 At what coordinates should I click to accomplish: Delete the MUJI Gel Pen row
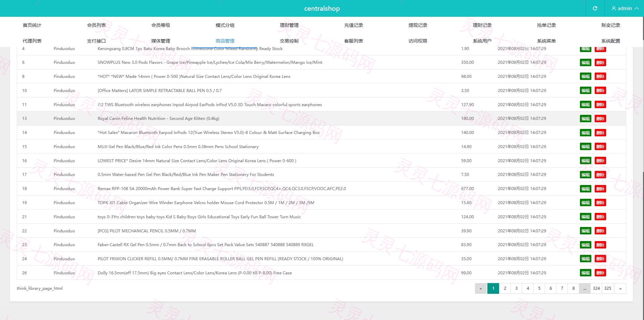pyautogui.click(x=600, y=147)
